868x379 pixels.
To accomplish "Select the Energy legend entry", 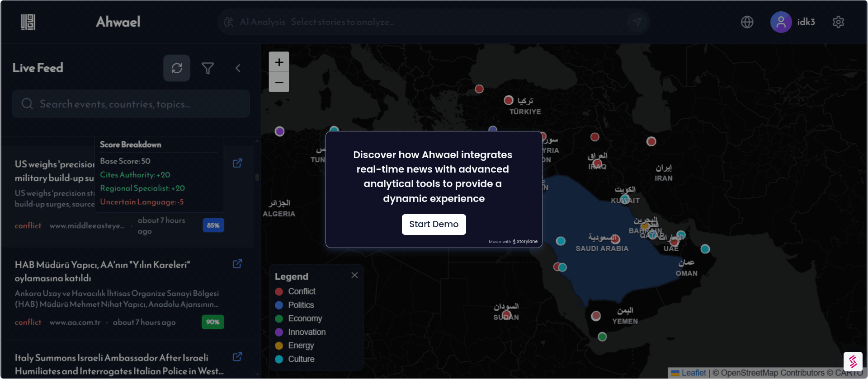I will (295, 346).
